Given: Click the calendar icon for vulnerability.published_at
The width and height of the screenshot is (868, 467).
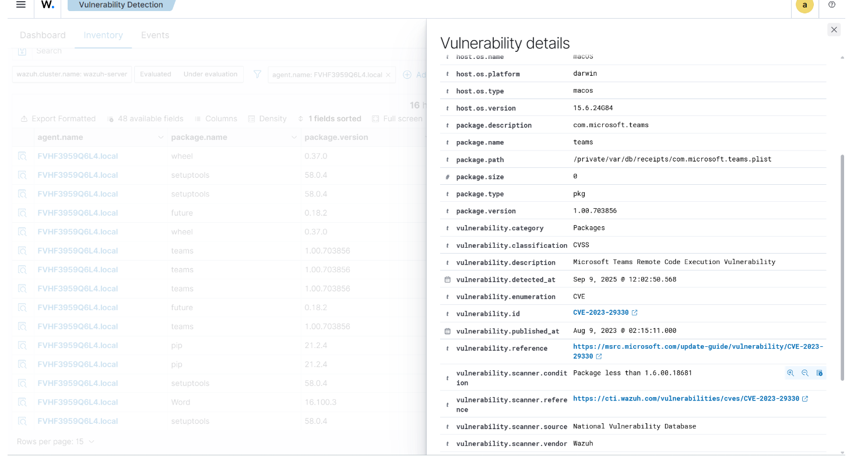Looking at the screenshot, I should point(448,331).
